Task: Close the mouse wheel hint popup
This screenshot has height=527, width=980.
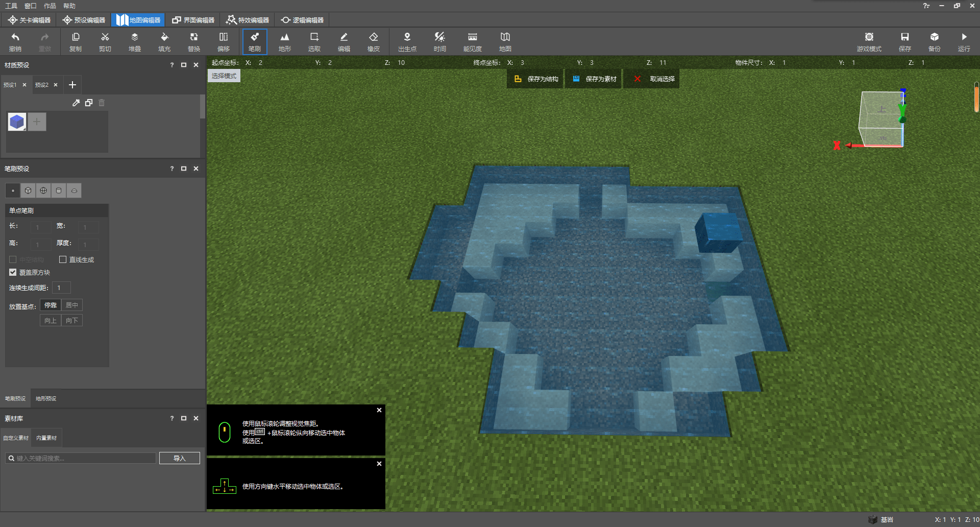Action: coord(379,410)
